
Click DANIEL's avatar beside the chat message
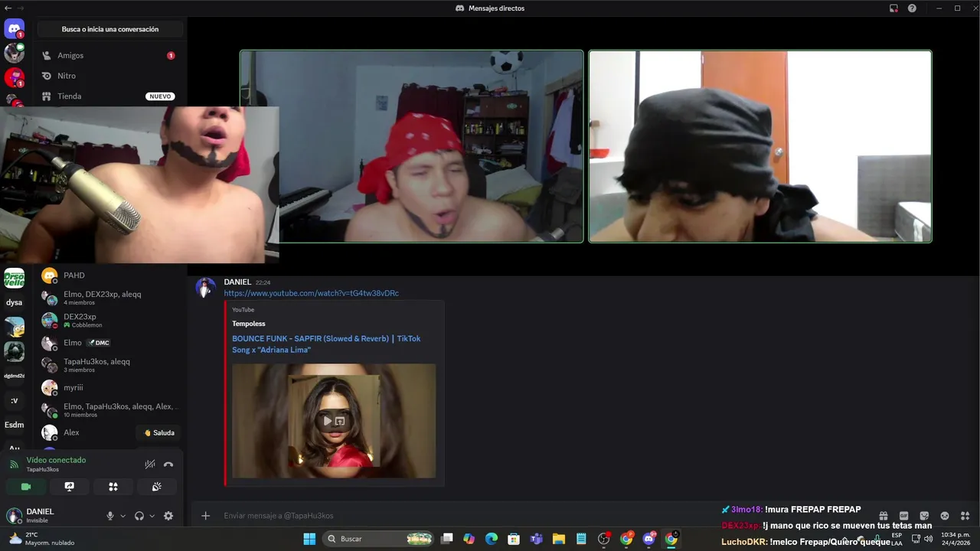tap(205, 288)
